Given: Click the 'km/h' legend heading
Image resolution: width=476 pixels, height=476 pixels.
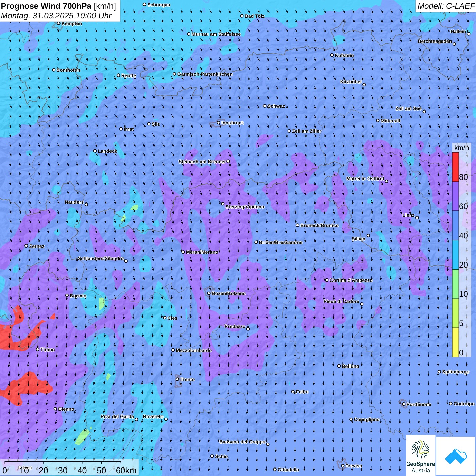Looking at the screenshot, I should pos(461,148).
